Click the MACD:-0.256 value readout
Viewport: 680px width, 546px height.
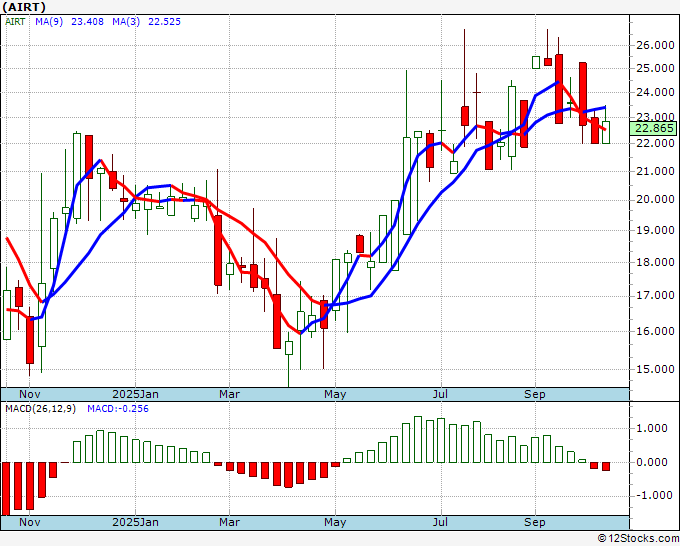click(118, 409)
